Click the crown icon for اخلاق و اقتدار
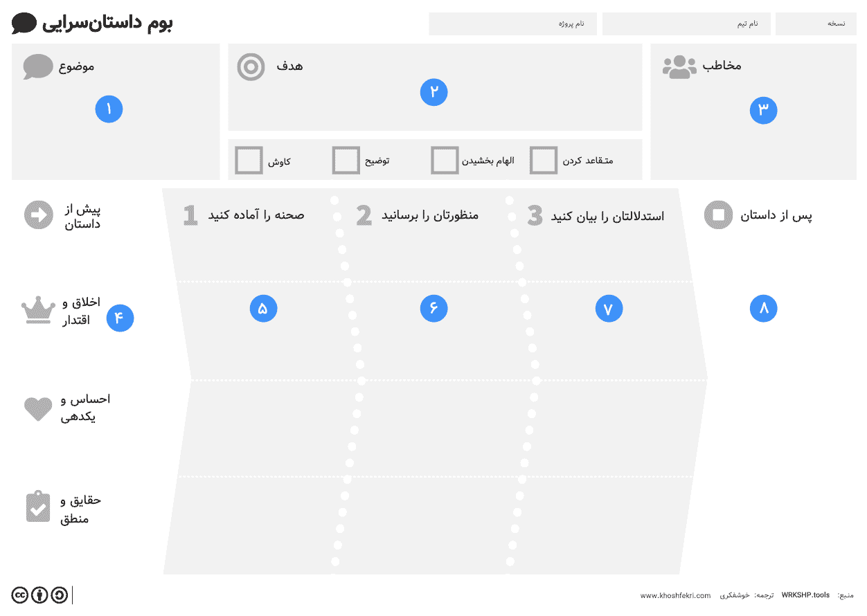867x616 pixels. tap(38, 310)
